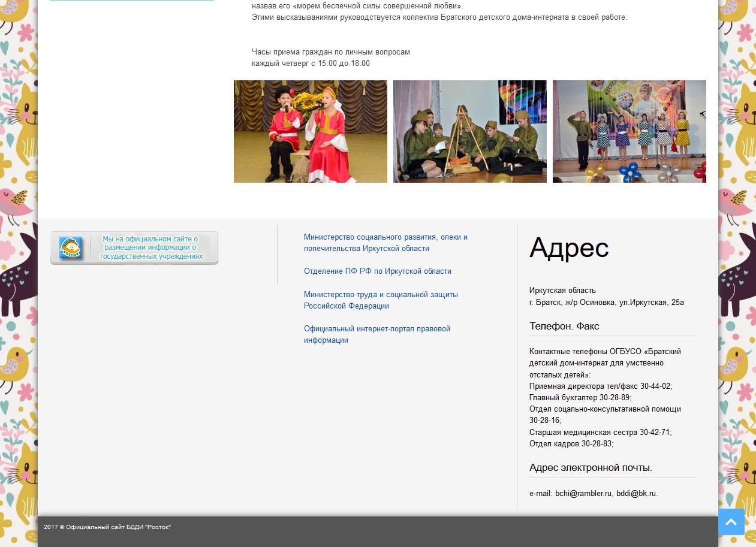Image resolution: width=756 pixels, height=547 pixels.
Task: Click the street address г. Братск, ул.Иркутская, 25а
Action: 607,303
